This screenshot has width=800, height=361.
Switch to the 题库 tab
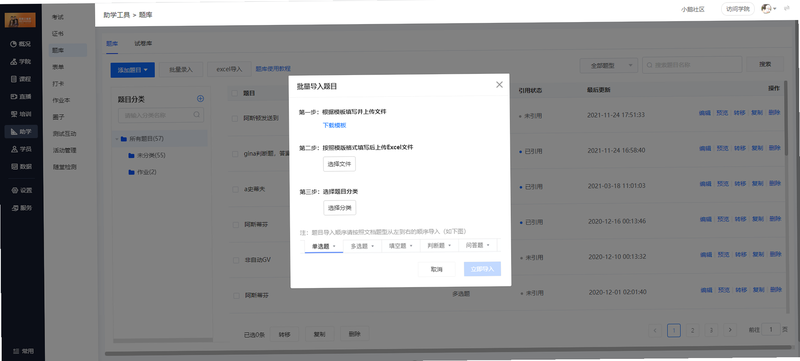point(112,44)
